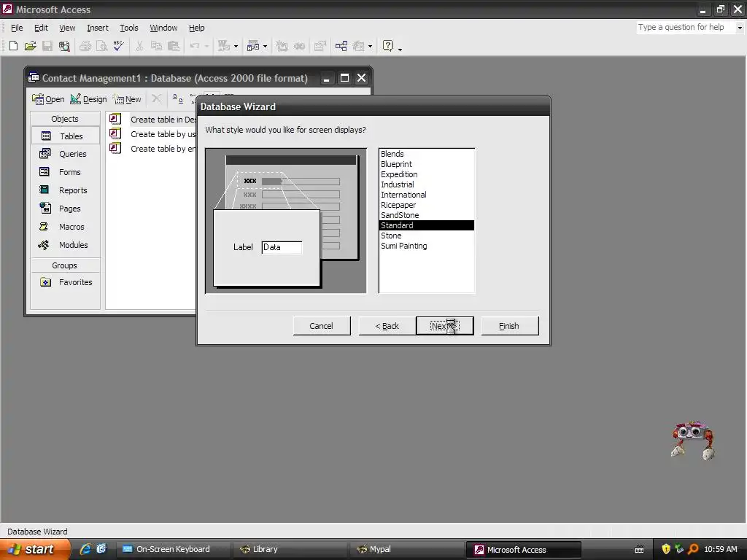Screen dimensions: 747x560
Task: Open the Window menu
Action: click(163, 28)
